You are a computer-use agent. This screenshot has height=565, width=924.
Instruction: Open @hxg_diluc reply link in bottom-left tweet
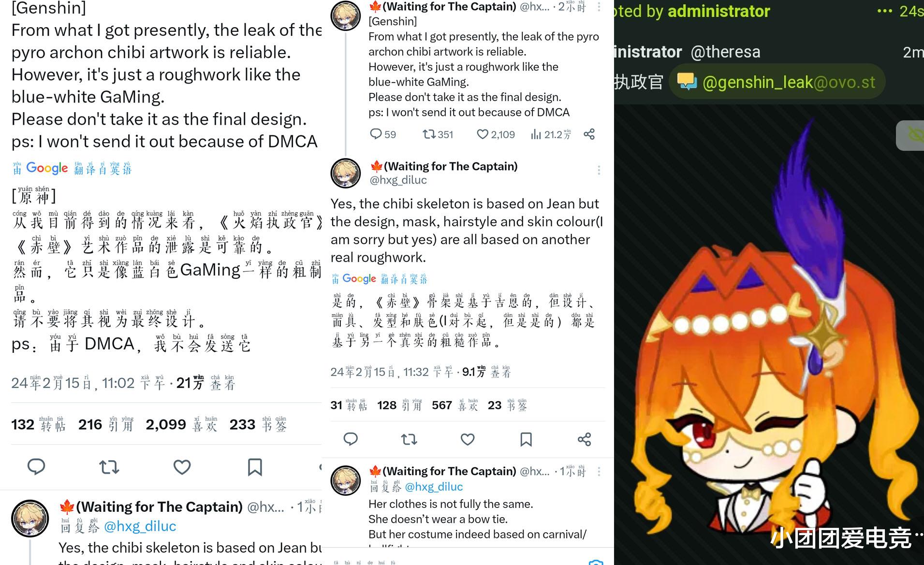tap(140, 526)
